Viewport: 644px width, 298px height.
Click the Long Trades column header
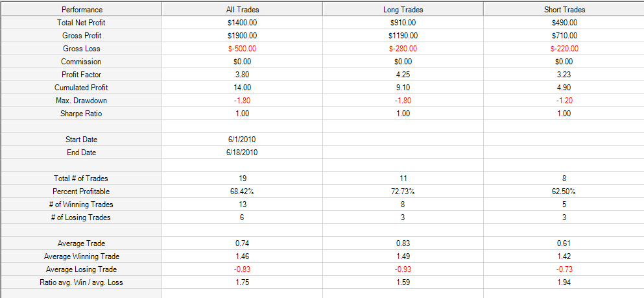pos(403,9)
